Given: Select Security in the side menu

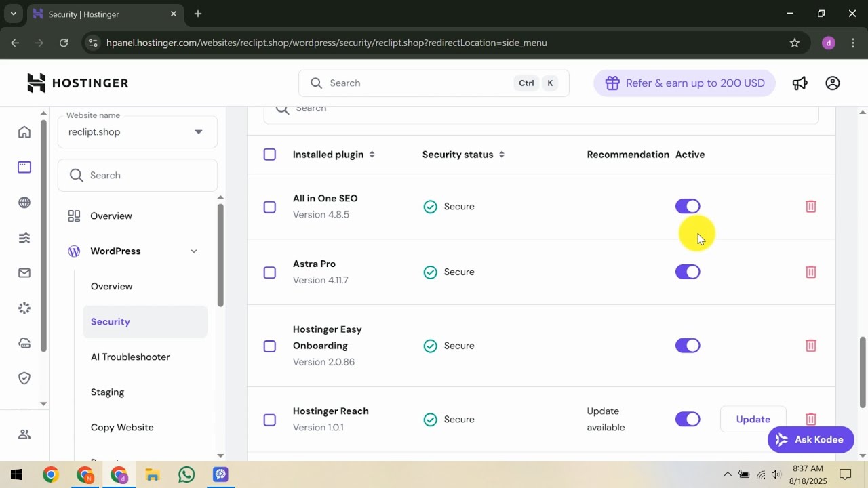Looking at the screenshot, I should (x=145, y=322).
